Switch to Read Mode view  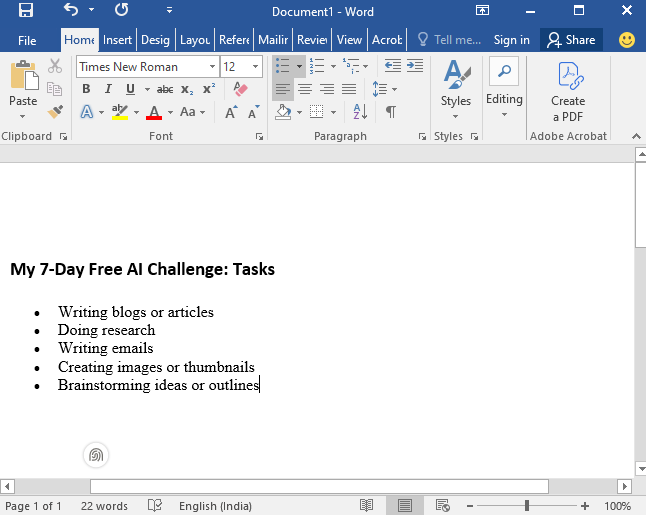(366, 505)
